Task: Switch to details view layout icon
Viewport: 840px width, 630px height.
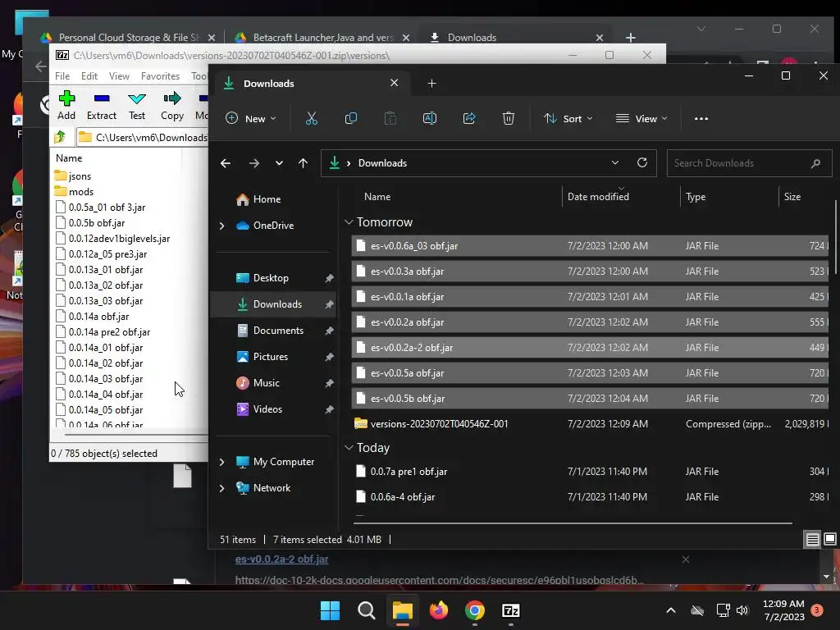Action: point(812,539)
